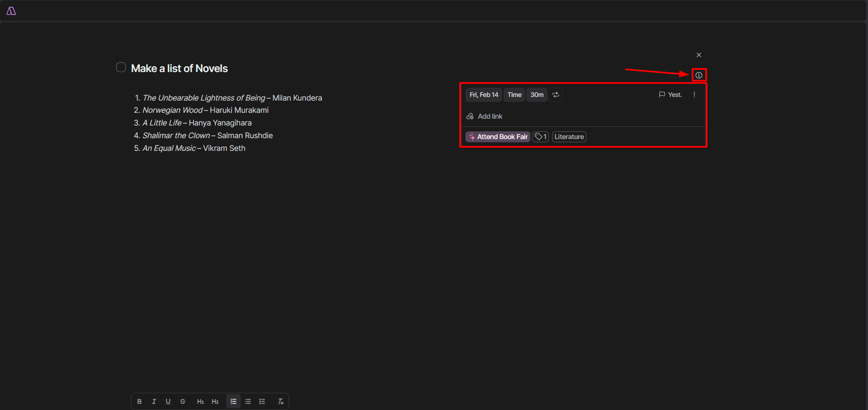
Task: Apply Heading 2 style
Action: point(215,401)
